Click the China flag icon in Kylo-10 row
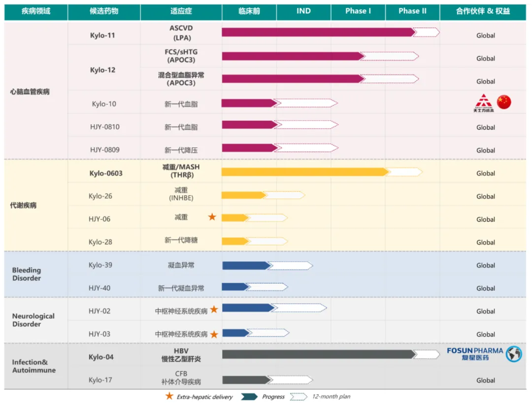Screen dimensions: 532x409 (x=504, y=102)
